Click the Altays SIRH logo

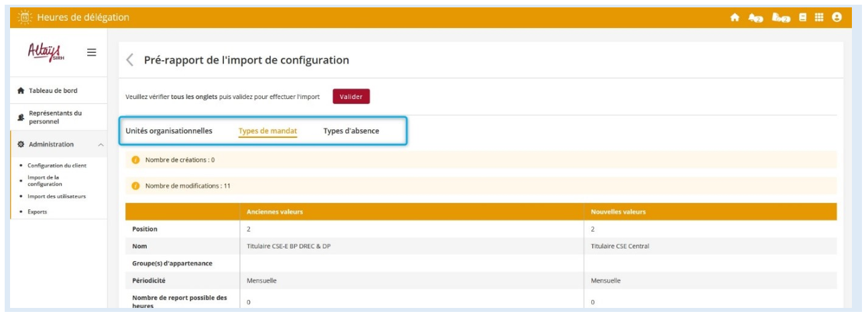(x=44, y=52)
